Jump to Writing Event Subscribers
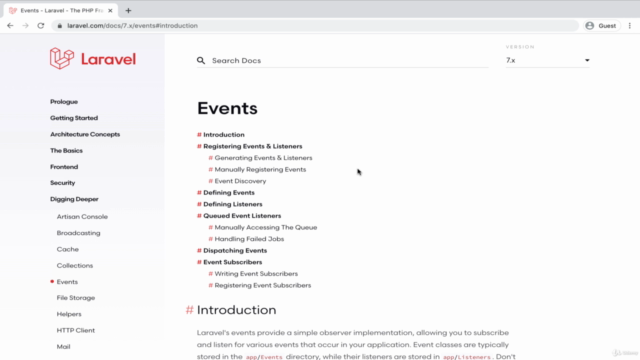640x360 pixels. (x=256, y=274)
